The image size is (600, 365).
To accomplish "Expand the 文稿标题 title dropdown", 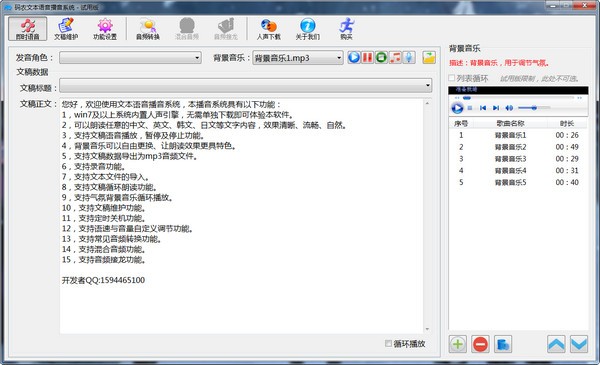I will tap(427, 85).
